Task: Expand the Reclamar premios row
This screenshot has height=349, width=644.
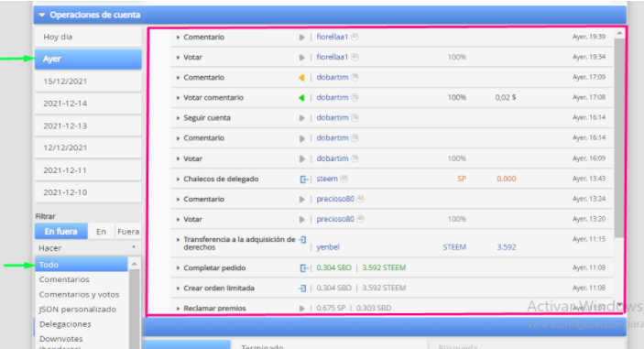Action: pyautogui.click(x=178, y=309)
